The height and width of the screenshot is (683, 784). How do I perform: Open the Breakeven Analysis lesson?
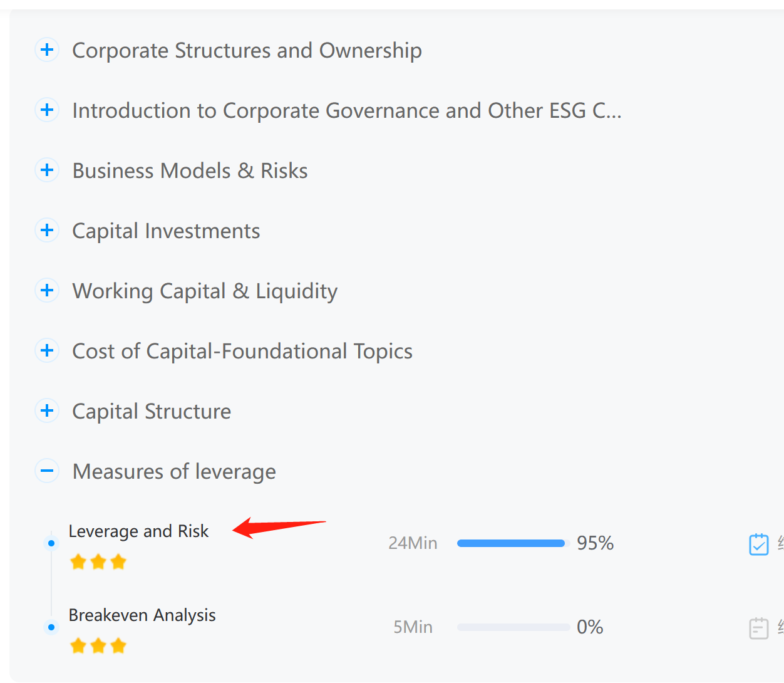click(x=142, y=615)
